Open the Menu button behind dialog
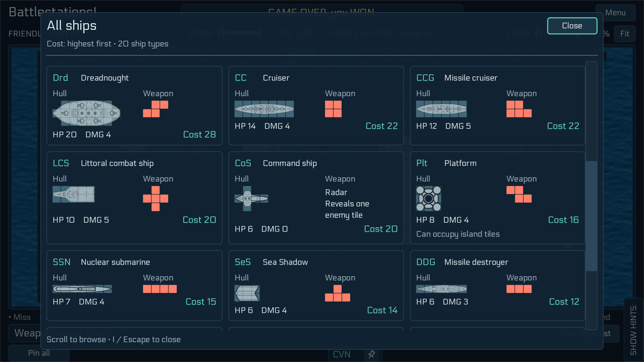The height and width of the screenshot is (362, 644). click(x=615, y=13)
